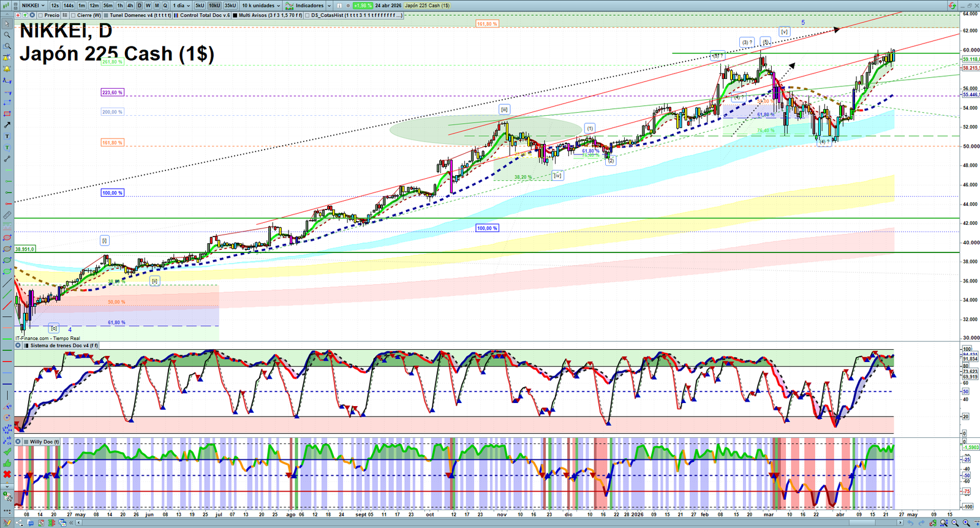The image size is (980, 528).
Task: Switch to the W weekly timeframe
Action: [x=148, y=6]
